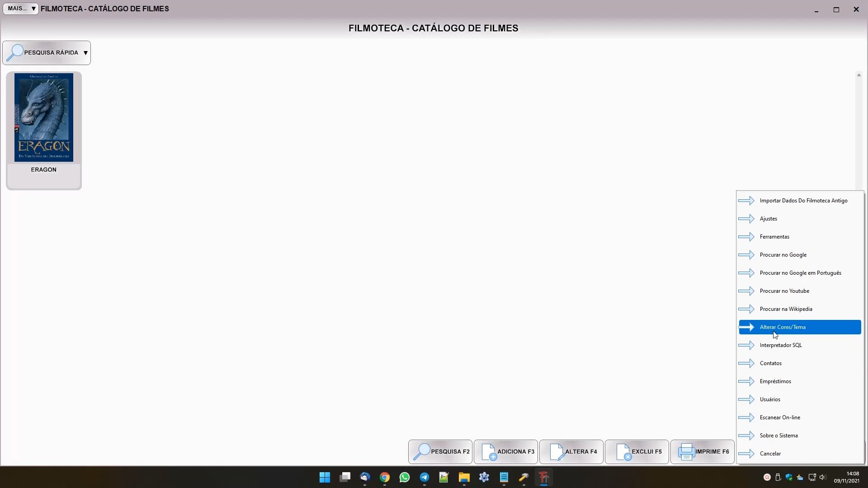Viewport: 868px width, 488px height.
Task: Click Importar Dados Do Filmoteca Antigo
Action: point(803,201)
